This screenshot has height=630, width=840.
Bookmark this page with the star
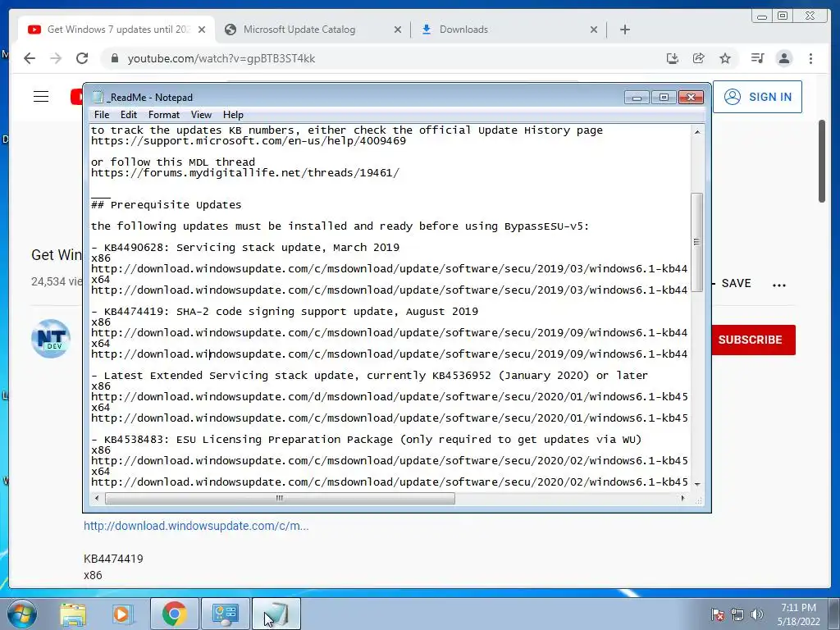tap(725, 58)
